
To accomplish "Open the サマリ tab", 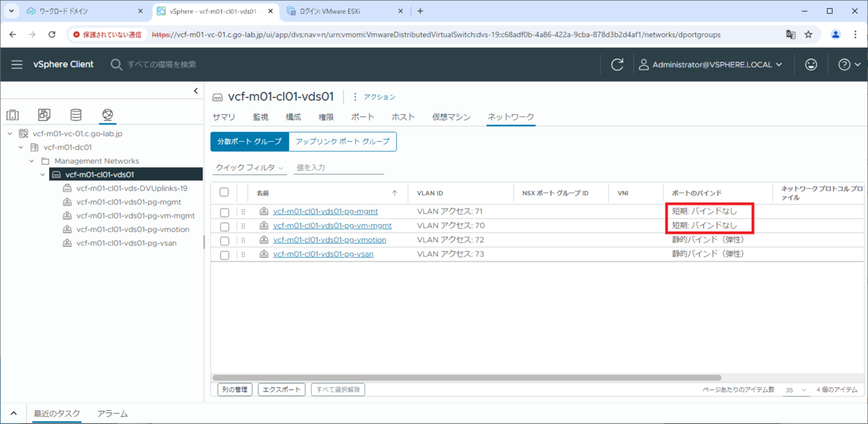I will [x=224, y=116].
